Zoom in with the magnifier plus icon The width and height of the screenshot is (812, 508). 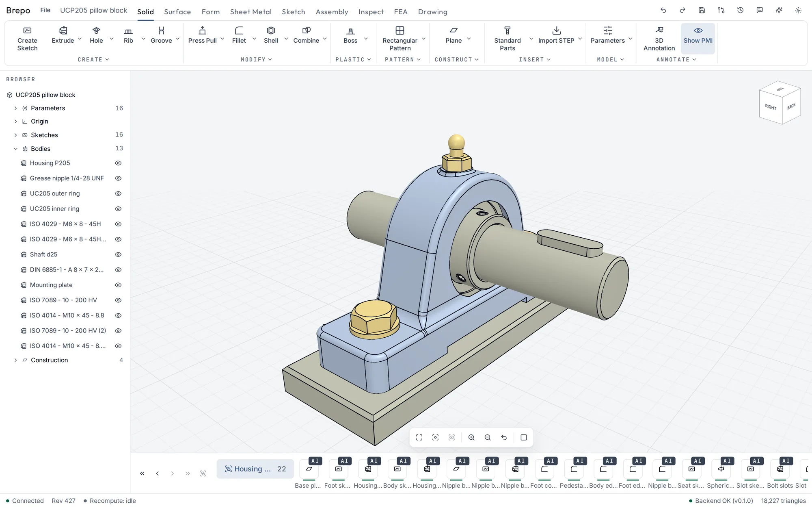(471, 437)
